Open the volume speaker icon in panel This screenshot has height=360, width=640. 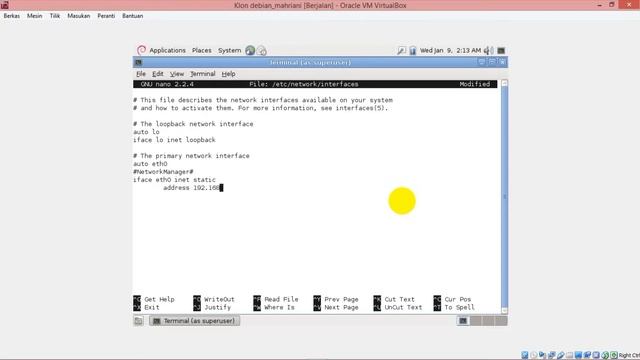point(488,51)
